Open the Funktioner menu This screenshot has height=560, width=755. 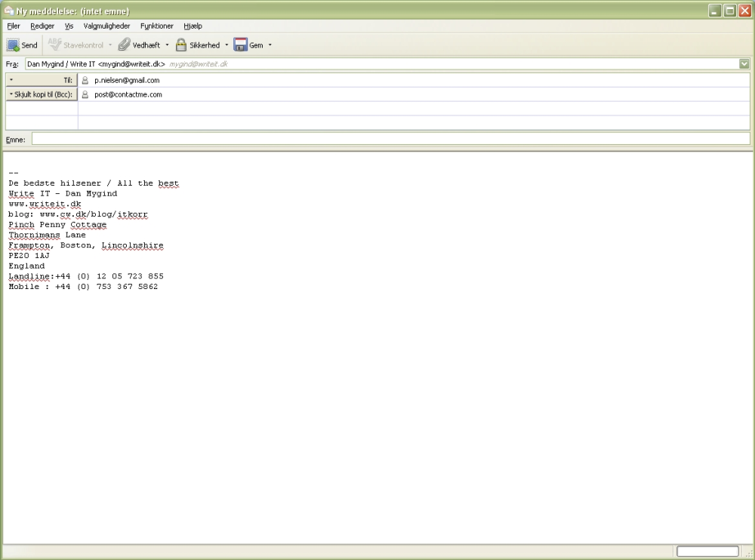click(x=156, y=26)
